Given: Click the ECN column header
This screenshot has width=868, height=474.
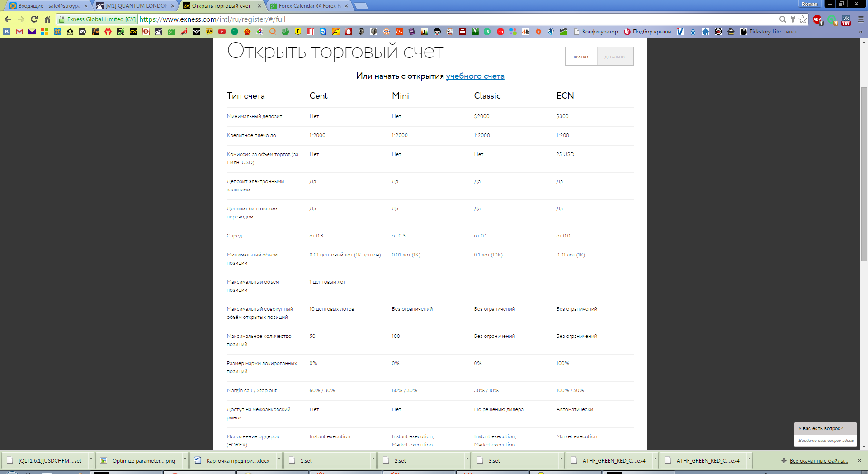Looking at the screenshot, I should 565,95.
